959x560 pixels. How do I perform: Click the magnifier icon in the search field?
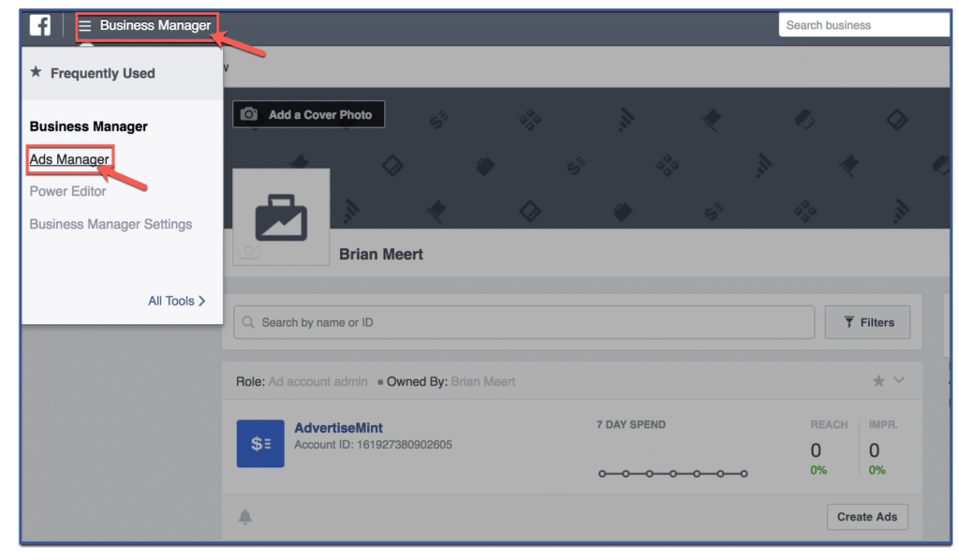(x=248, y=322)
